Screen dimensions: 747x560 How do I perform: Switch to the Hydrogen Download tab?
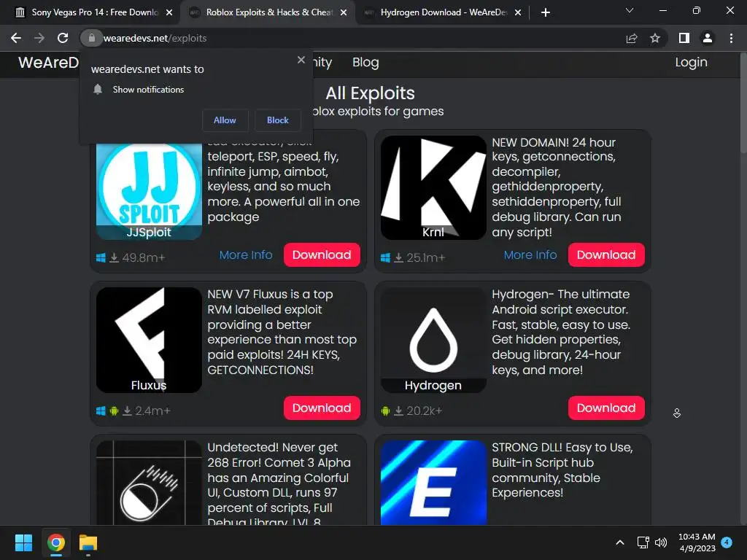click(444, 12)
